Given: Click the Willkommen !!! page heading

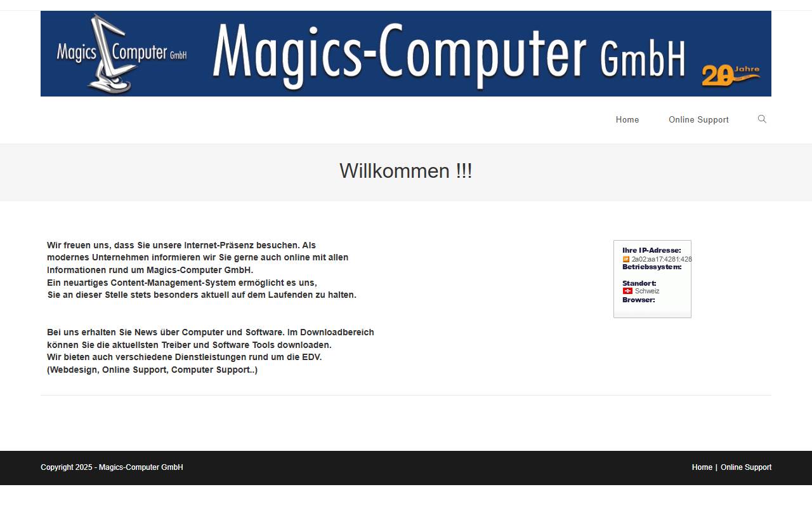Looking at the screenshot, I should (x=406, y=171).
